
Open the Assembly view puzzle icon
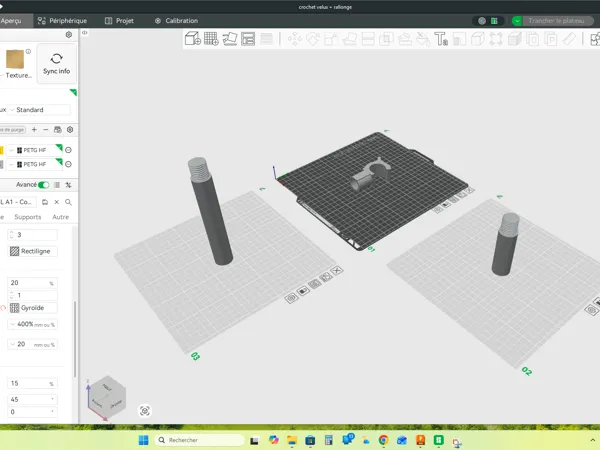[595, 39]
